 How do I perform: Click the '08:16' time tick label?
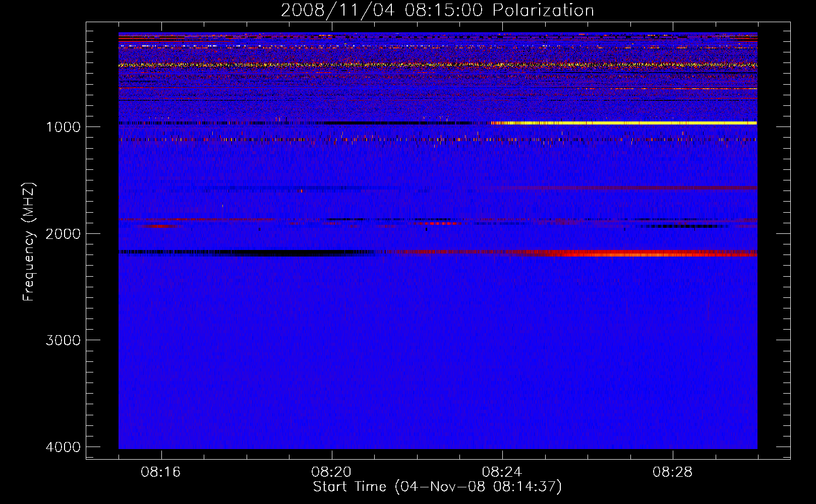161,472
